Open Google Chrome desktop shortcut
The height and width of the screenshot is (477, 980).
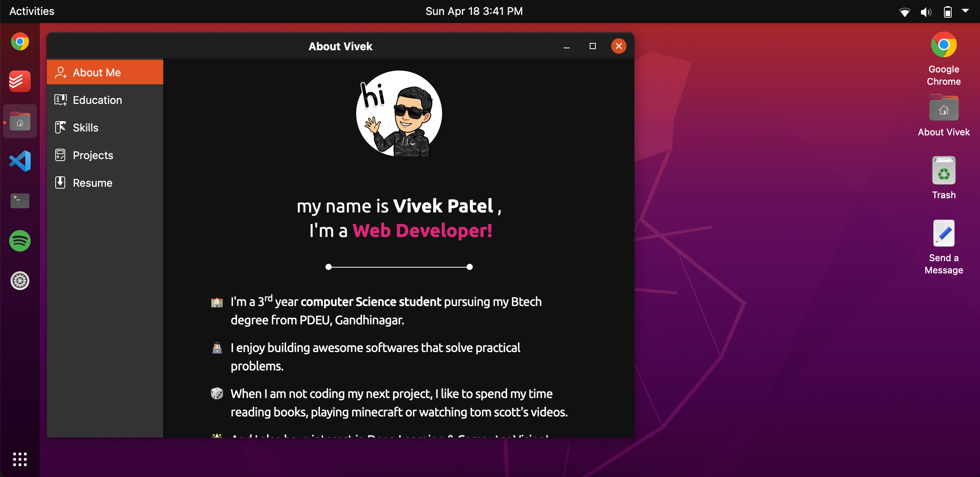click(944, 58)
